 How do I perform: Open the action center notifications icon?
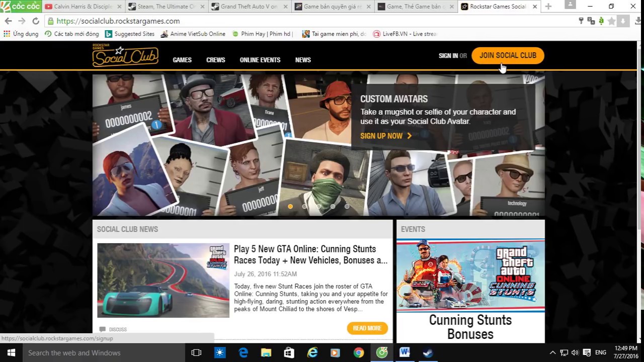point(587,352)
